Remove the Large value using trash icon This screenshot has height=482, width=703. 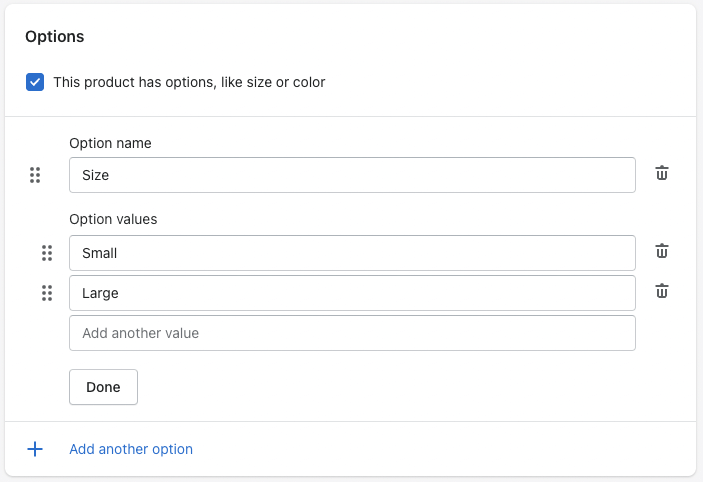[662, 292]
